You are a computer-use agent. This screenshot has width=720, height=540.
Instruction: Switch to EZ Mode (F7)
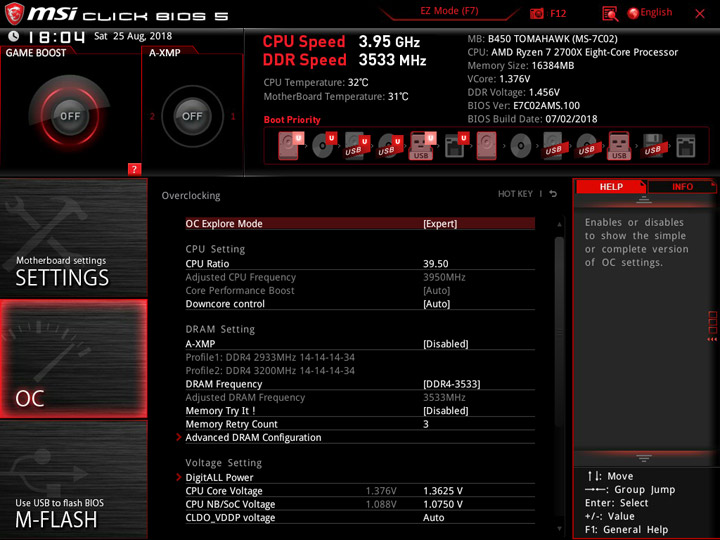coord(449,11)
